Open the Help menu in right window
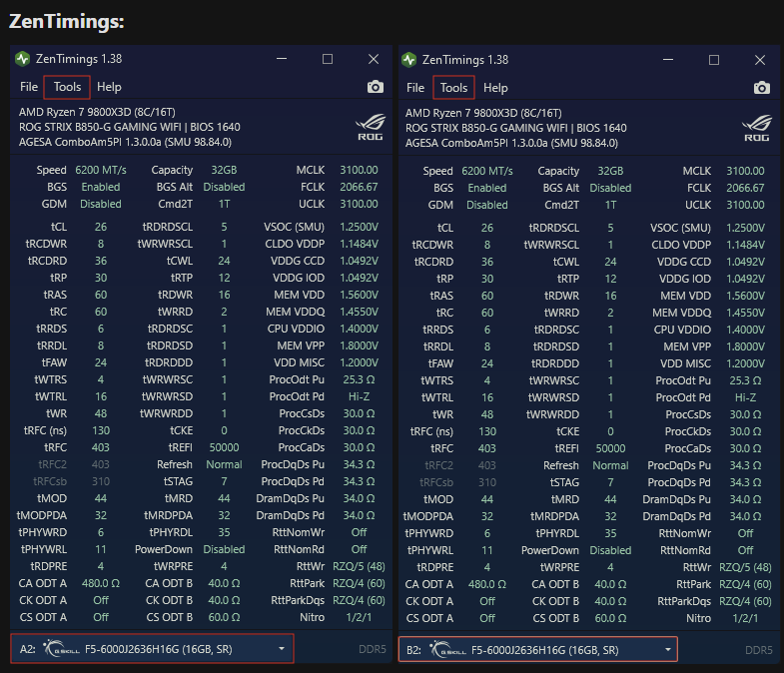 click(495, 88)
